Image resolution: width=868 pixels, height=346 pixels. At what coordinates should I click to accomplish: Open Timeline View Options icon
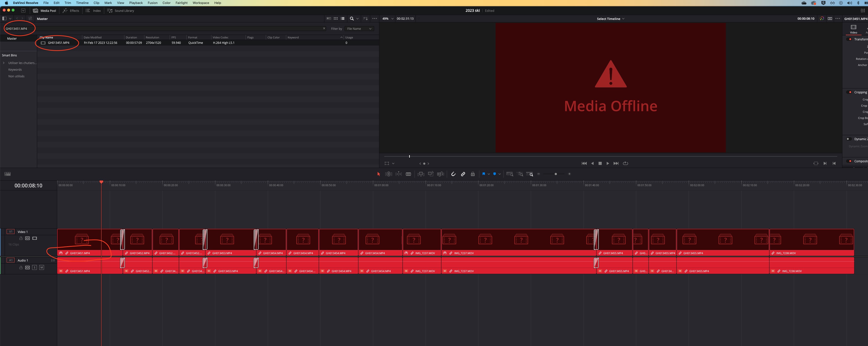point(7,174)
